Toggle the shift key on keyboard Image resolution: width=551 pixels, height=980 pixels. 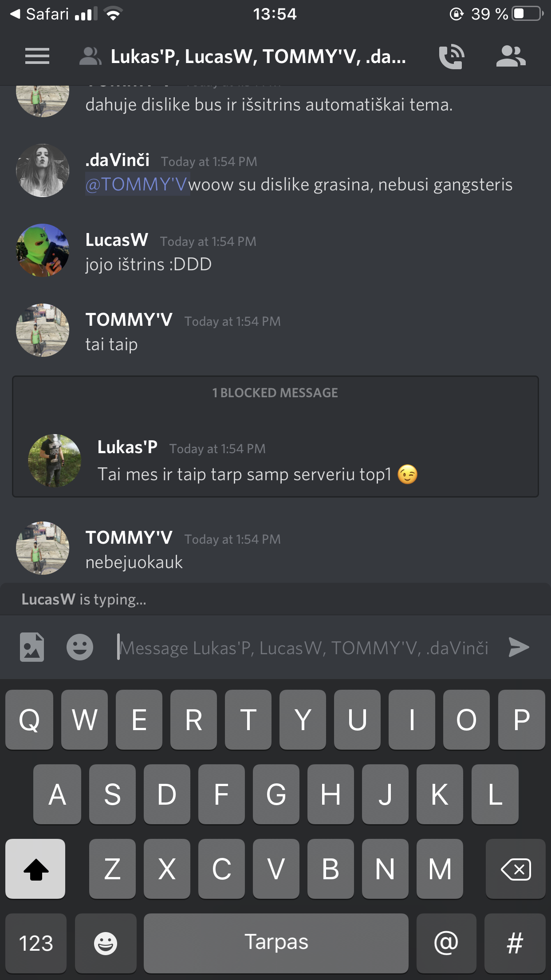tap(35, 869)
